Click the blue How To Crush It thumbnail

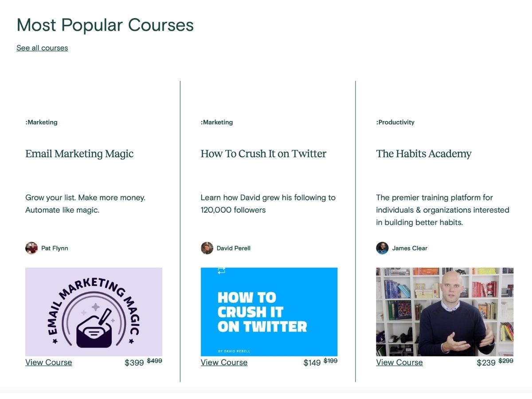click(x=269, y=312)
